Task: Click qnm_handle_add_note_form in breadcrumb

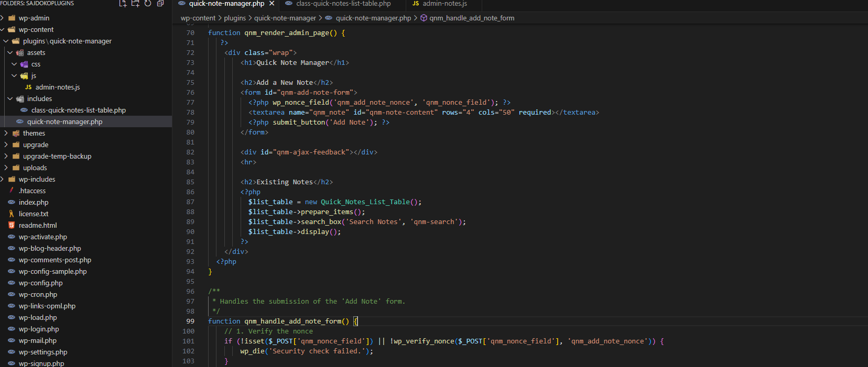Action: pyautogui.click(x=472, y=18)
